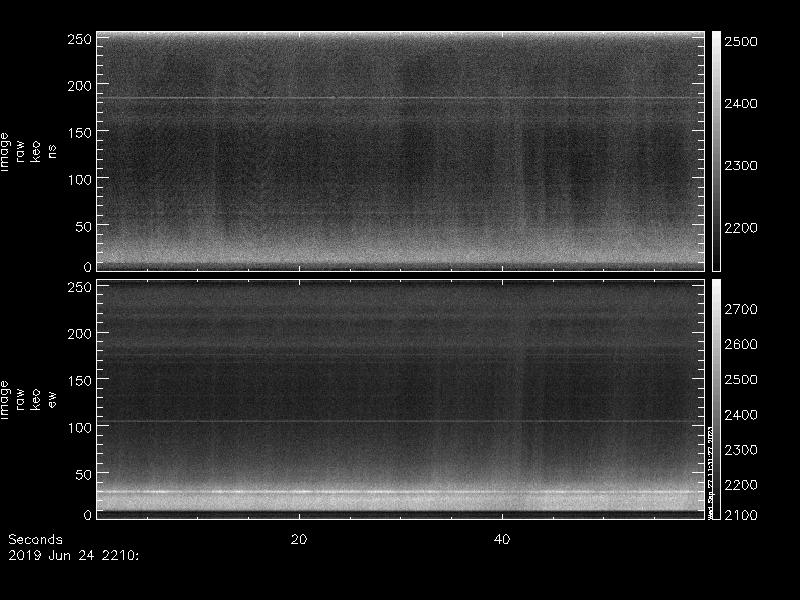This screenshot has height=600, width=800.
Task: Click the 2200 label on the upper colorbar
Action: (741, 228)
